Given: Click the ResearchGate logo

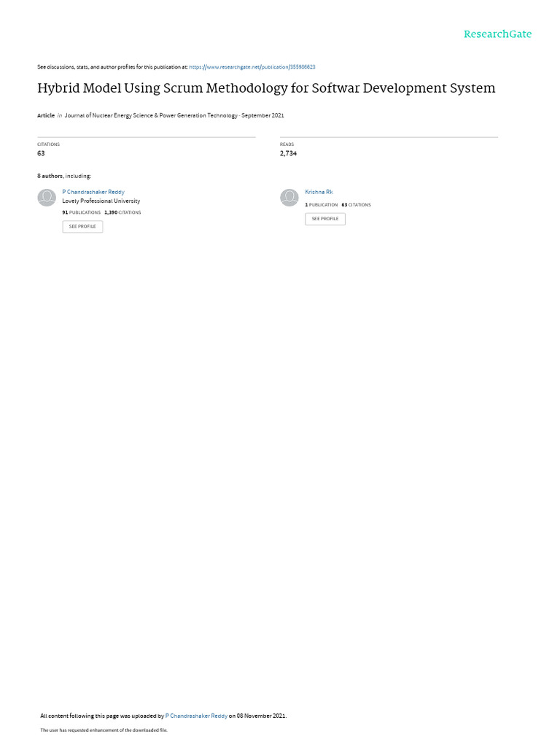Looking at the screenshot, I should point(497,34).
